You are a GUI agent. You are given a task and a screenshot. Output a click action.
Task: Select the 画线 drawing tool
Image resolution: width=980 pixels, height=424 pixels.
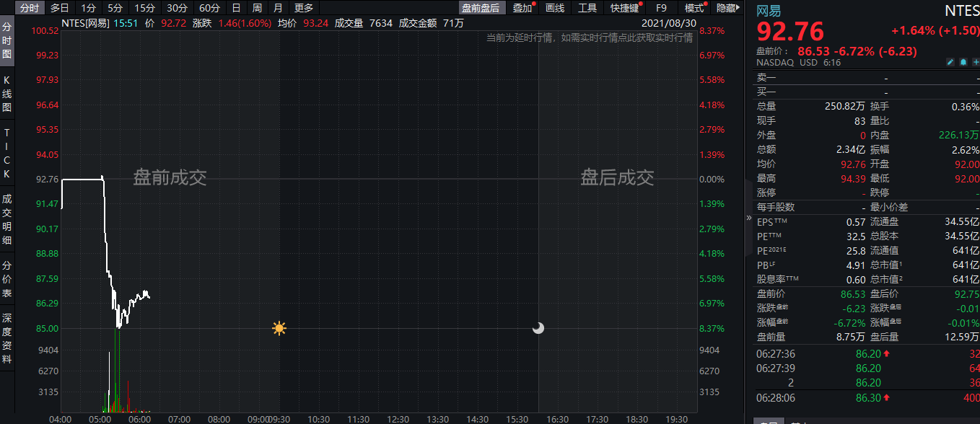click(x=554, y=9)
